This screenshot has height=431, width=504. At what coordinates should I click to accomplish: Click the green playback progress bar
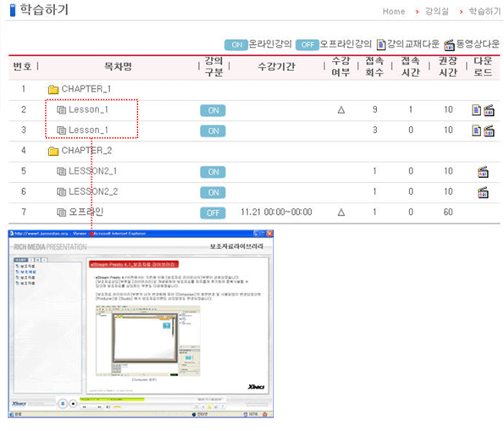tap(112, 399)
